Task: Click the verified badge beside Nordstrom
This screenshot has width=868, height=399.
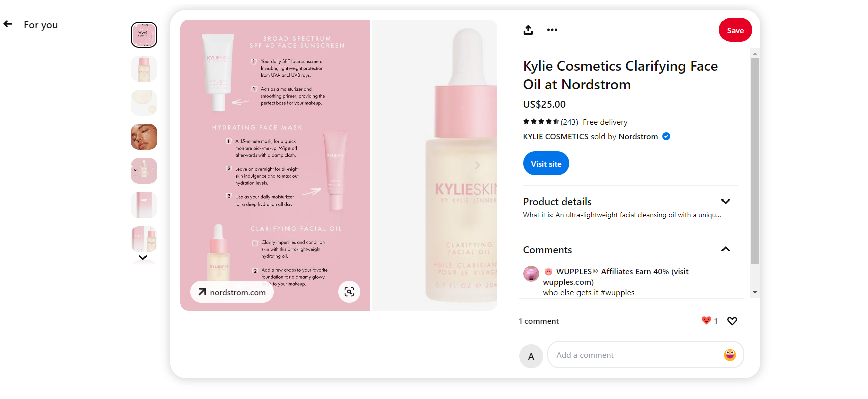Action: (666, 136)
